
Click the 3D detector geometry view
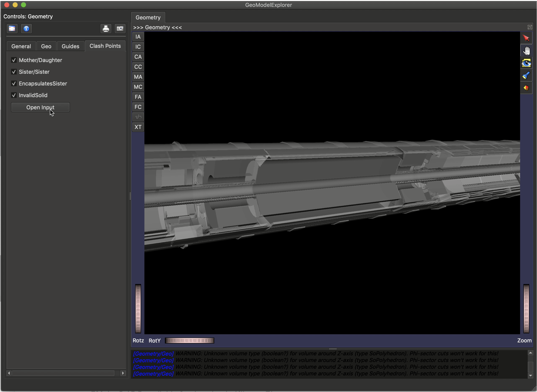point(332,183)
